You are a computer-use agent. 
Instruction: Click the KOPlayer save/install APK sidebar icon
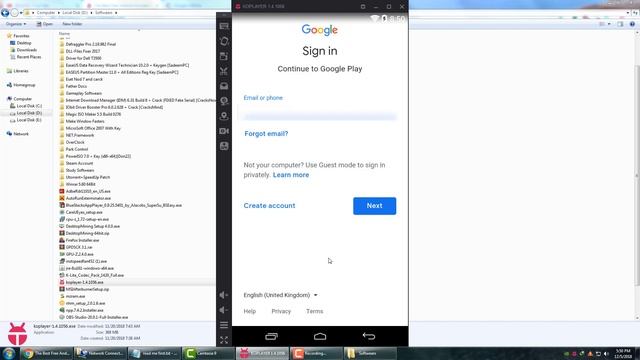pos(224,146)
